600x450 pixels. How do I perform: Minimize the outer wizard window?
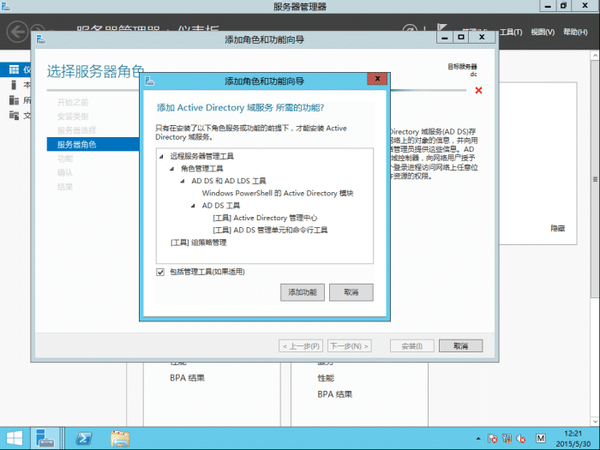[x=445, y=38]
